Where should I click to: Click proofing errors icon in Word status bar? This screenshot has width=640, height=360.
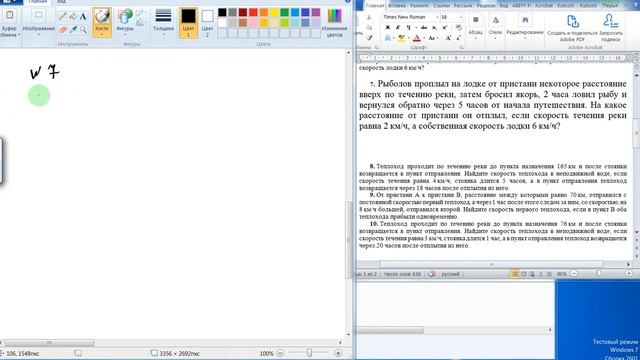(x=431, y=274)
